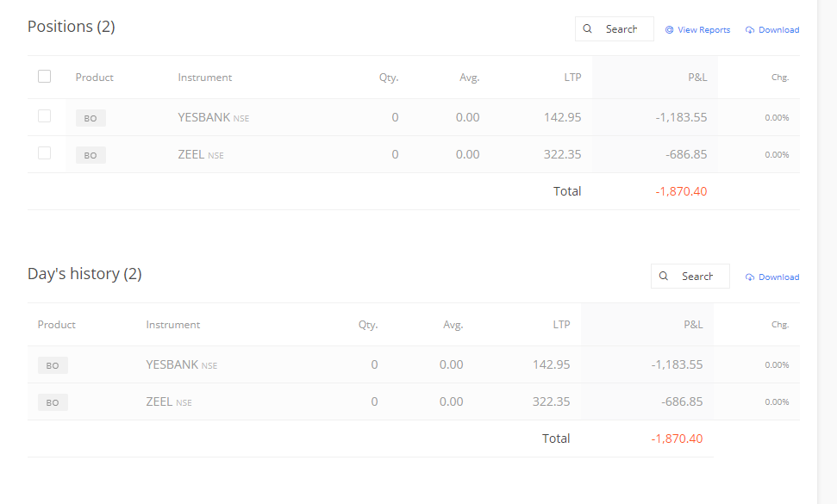Sort Day's history by LTP column

[561, 324]
